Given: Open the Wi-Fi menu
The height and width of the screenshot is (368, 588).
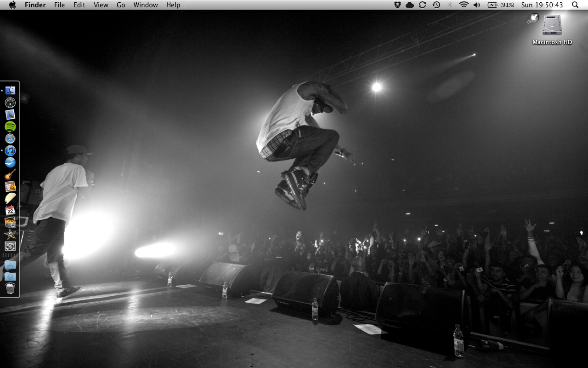Looking at the screenshot, I should point(464,5).
